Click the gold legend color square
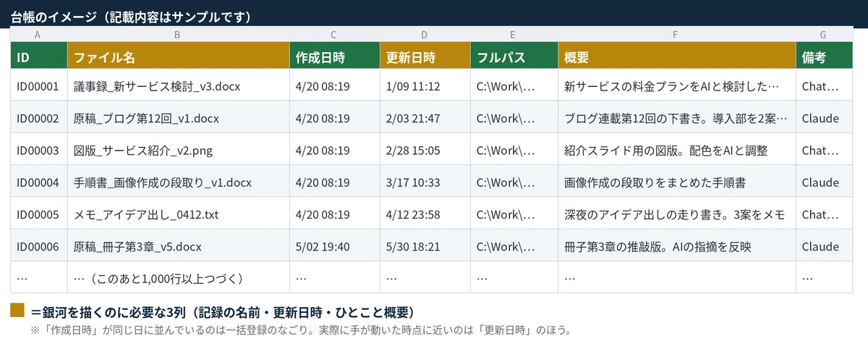Screen dimensions: 868x362 pyautogui.click(x=17, y=311)
